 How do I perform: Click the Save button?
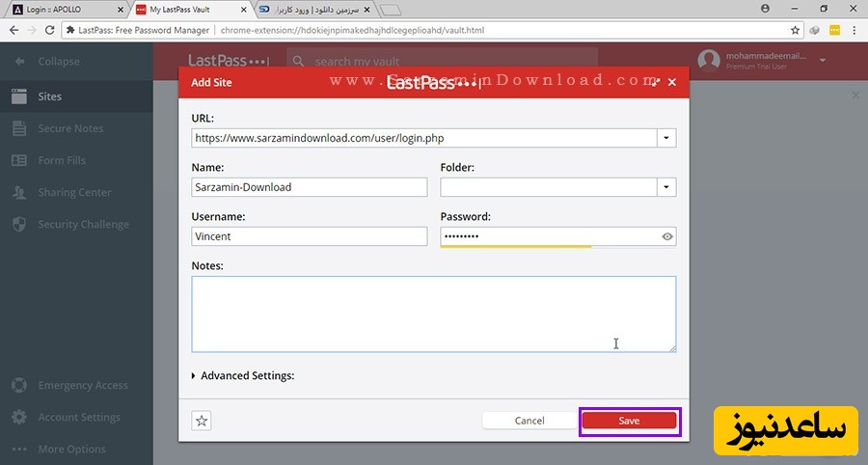coord(629,421)
